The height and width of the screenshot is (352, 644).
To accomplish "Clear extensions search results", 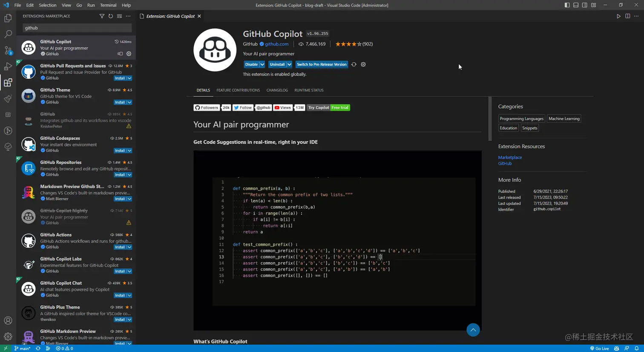I will (x=119, y=16).
